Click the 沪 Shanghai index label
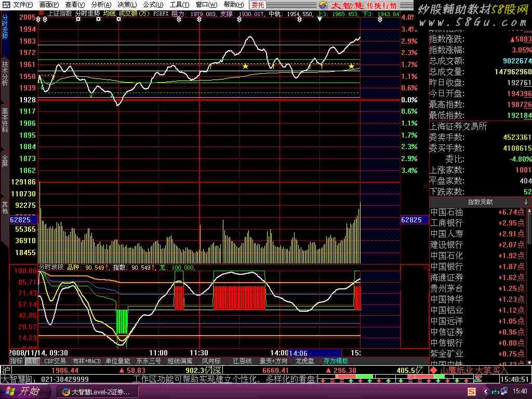The width and height of the screenshot is (532, 399). (6, 370)
